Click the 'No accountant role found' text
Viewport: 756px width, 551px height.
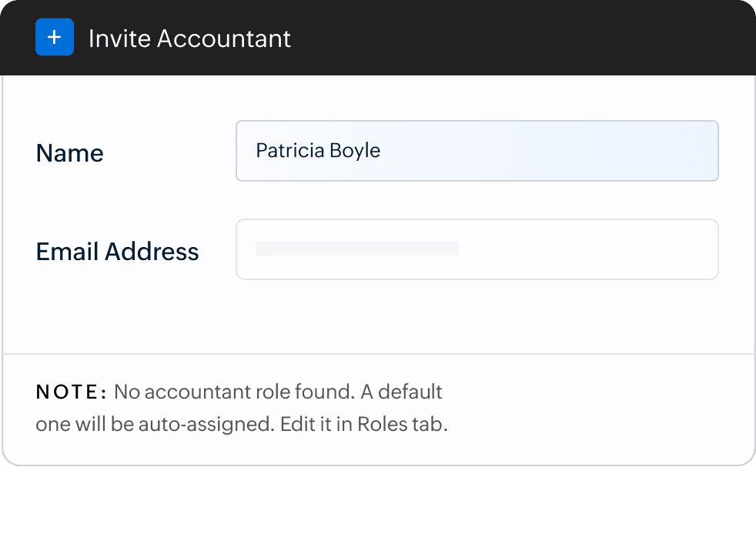click(x=234, y=392)
